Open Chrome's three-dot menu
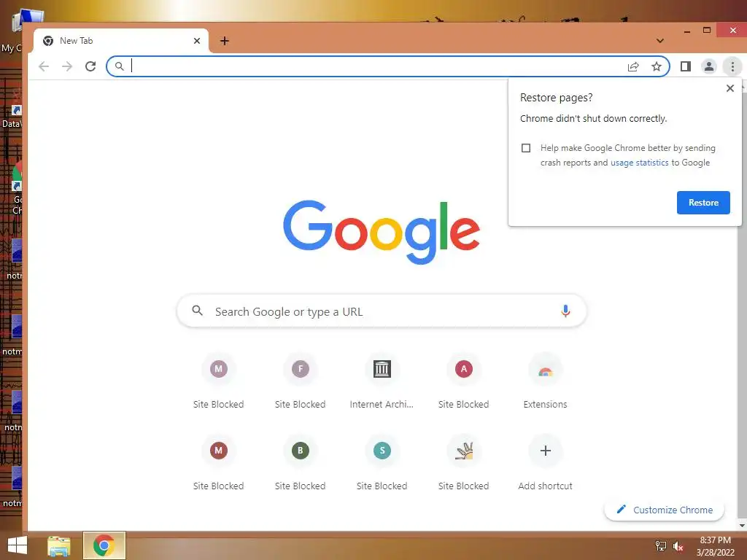The image size is (747, 560). tap(732, 66)
